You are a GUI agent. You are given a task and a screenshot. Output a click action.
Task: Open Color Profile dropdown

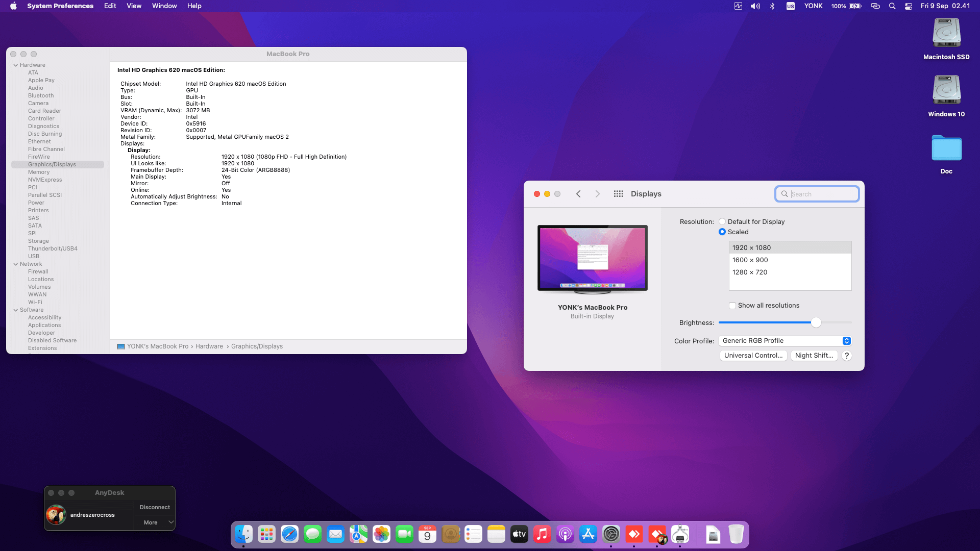(785, 341)
